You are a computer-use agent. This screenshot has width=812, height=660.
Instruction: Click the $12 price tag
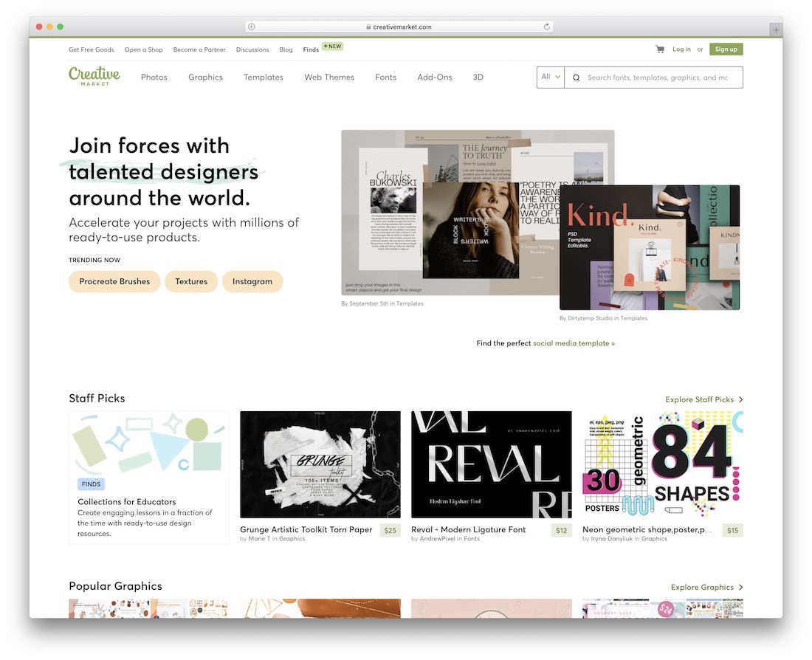561,531
